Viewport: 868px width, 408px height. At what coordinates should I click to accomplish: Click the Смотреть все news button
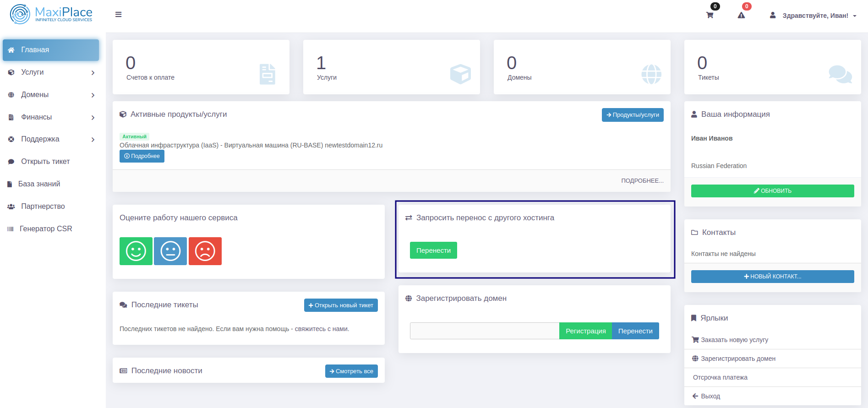pyautogui.click(x=351, y=371)
